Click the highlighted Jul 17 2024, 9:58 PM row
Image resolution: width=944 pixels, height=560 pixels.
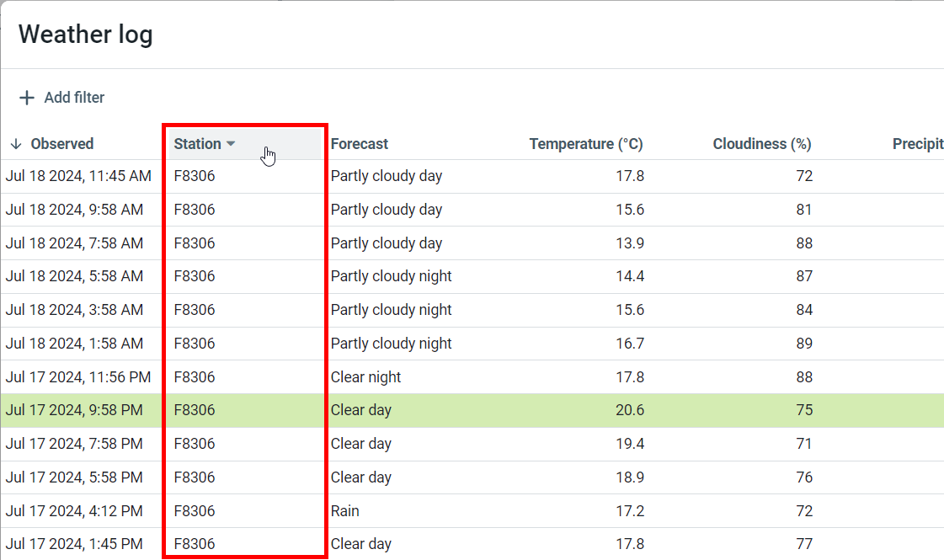(x=74, y=410)
